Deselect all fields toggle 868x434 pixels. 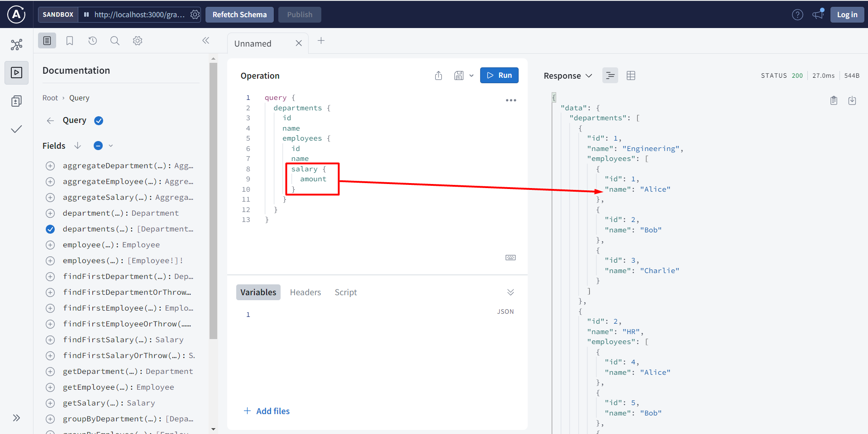98,146
